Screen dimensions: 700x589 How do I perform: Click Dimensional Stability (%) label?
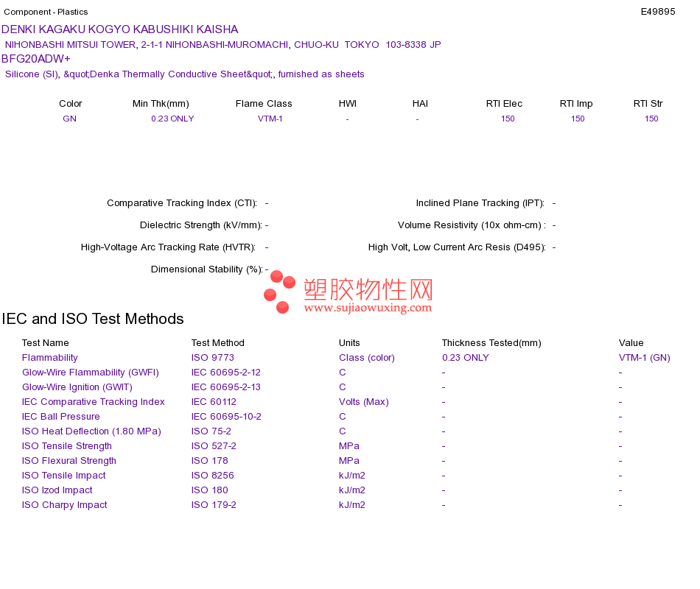point(207,269)
